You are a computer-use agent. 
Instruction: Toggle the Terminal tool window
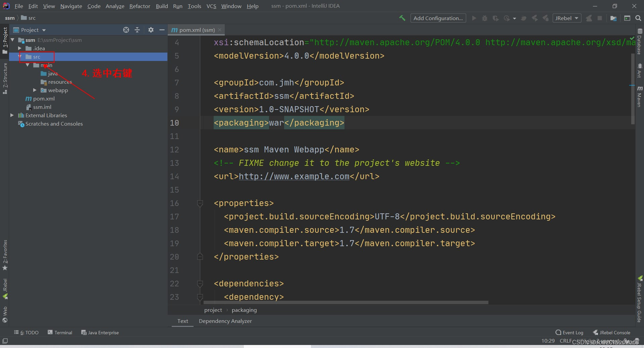pos(60,333)
